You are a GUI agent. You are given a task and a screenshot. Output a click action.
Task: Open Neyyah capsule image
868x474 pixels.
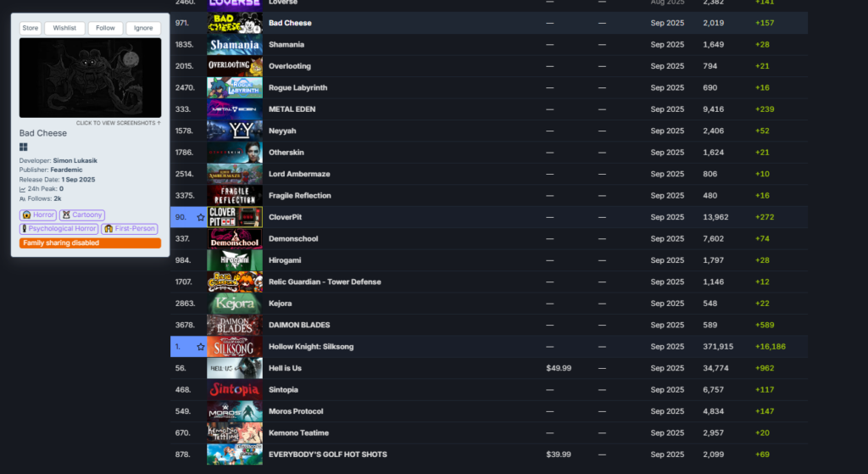(x=235, y=131)
